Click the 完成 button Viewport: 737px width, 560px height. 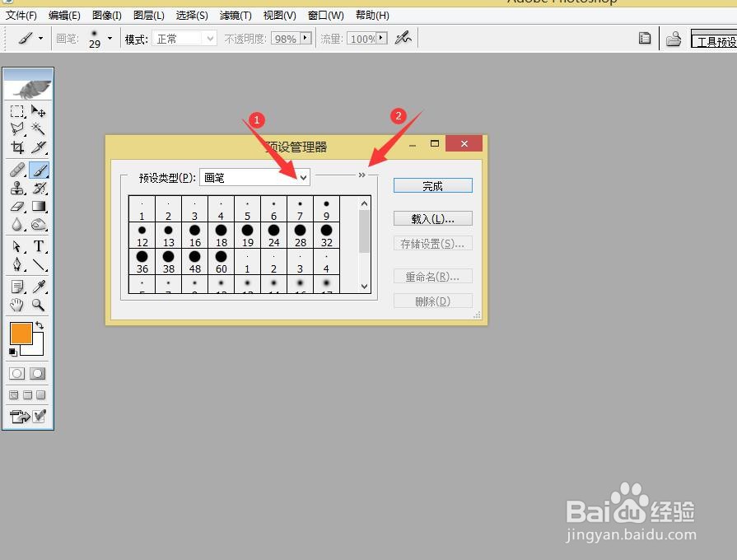point(433,185)
